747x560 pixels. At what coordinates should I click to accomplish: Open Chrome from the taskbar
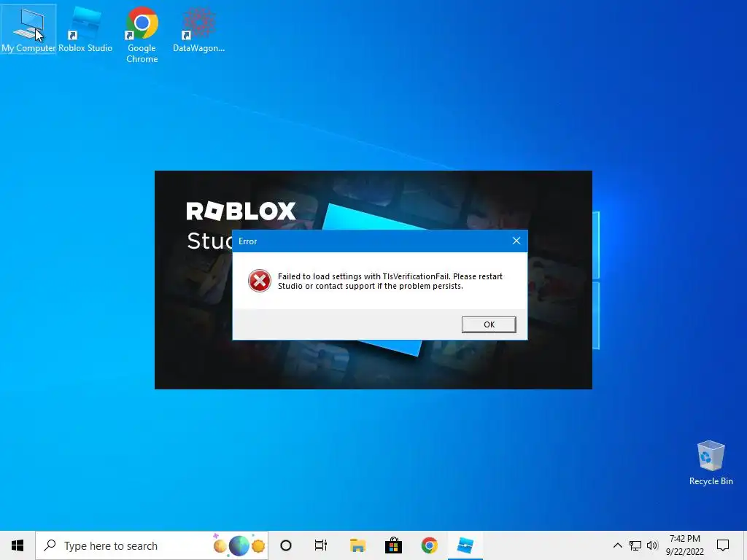tap(429, 545)
